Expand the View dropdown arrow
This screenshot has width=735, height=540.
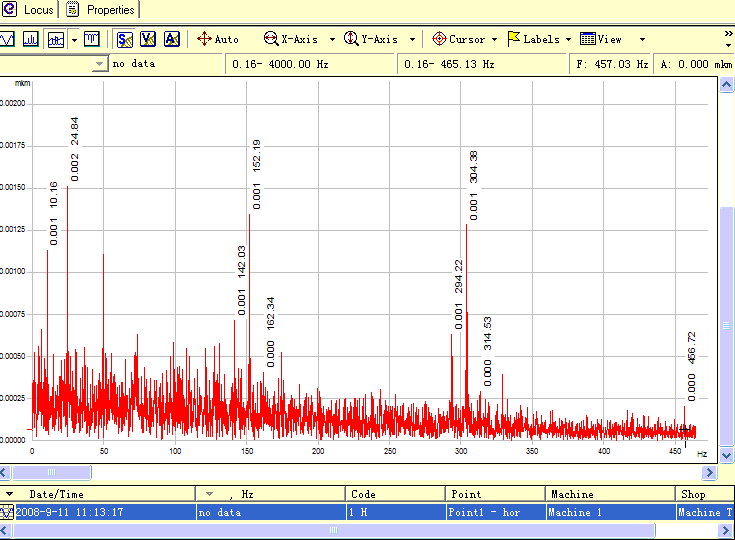643,39
